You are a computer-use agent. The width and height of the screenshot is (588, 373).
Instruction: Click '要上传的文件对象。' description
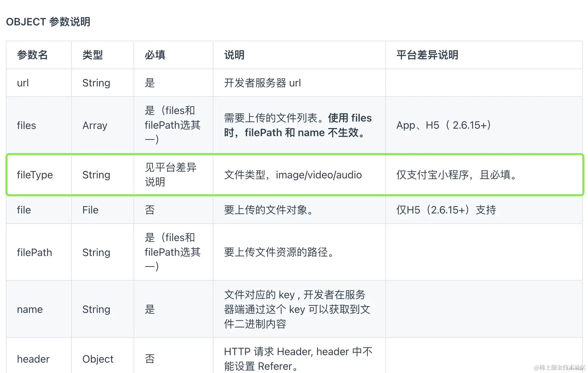tap(269, 210)
